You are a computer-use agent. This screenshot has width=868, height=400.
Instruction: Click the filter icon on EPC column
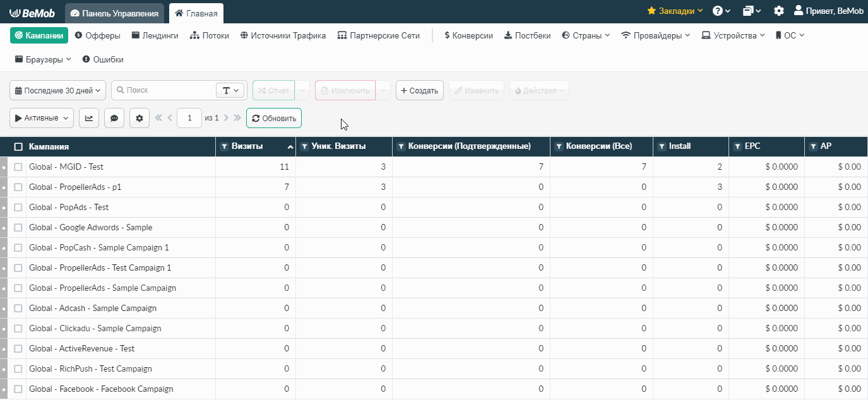737,146
